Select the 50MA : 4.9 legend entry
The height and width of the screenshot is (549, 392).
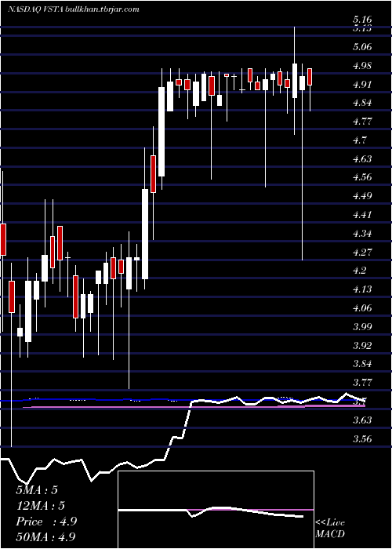[45, 537]
